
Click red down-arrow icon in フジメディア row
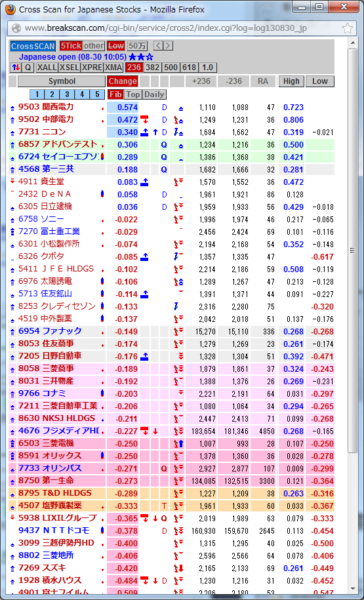pos(144,431)
